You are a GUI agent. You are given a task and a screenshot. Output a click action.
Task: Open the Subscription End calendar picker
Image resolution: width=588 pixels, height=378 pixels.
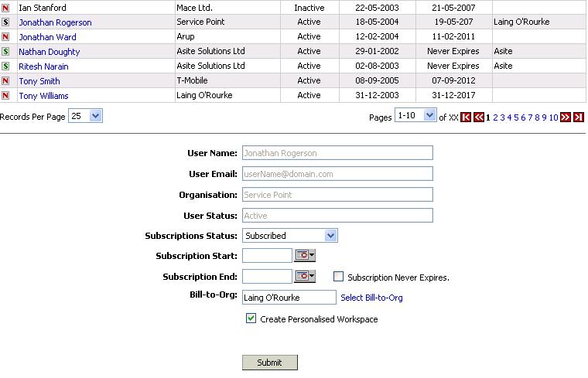coord(305,277)
